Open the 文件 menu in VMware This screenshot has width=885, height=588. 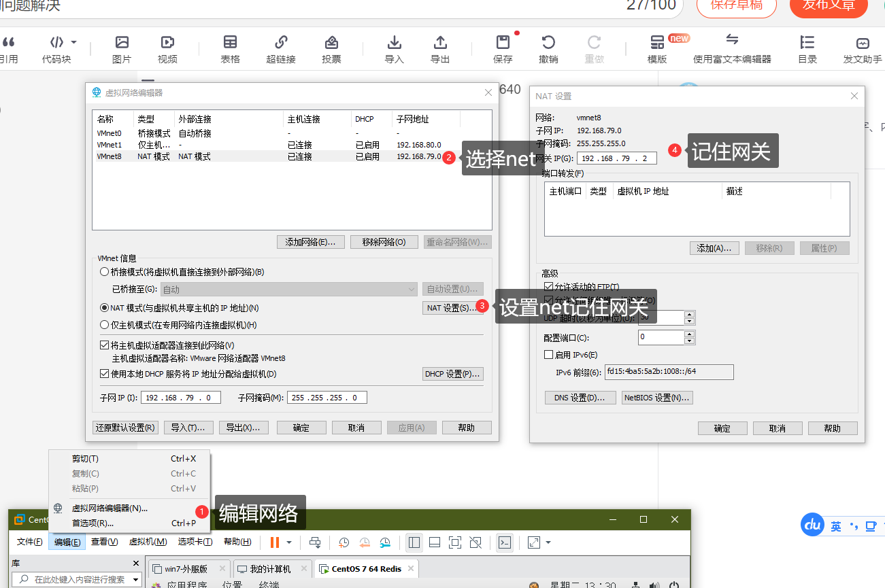click(30, 542)
